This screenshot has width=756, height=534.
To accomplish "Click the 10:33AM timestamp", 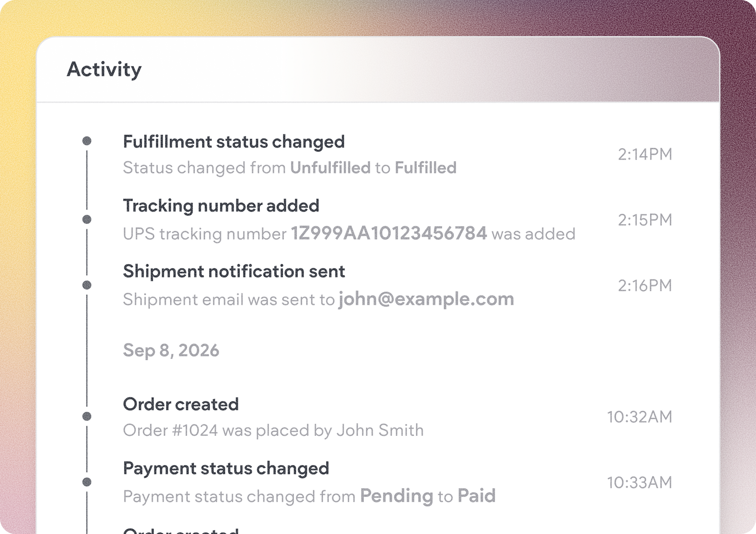I will coord(639,482).
